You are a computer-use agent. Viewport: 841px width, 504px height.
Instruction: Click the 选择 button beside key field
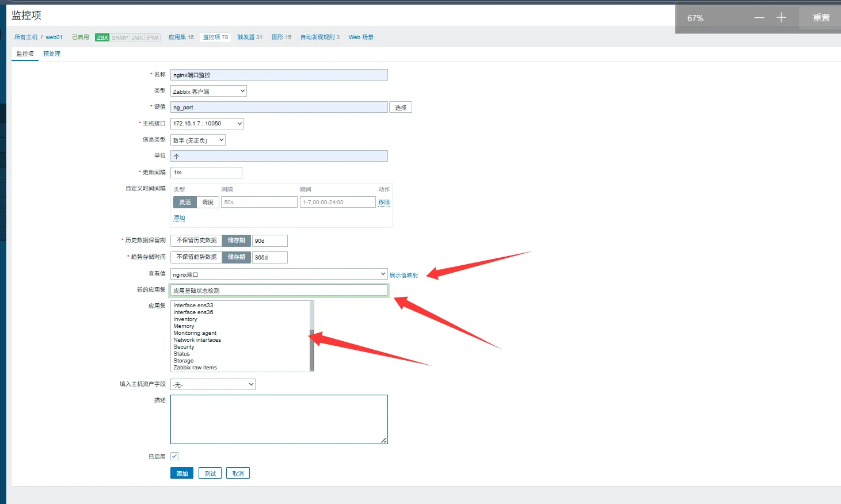(401, 108)
